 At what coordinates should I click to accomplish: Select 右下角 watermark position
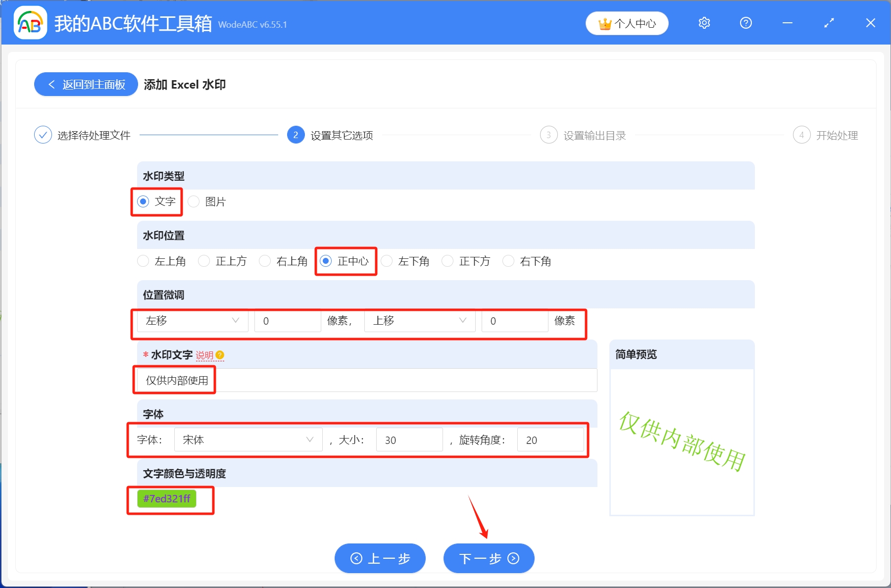(508, 261)
